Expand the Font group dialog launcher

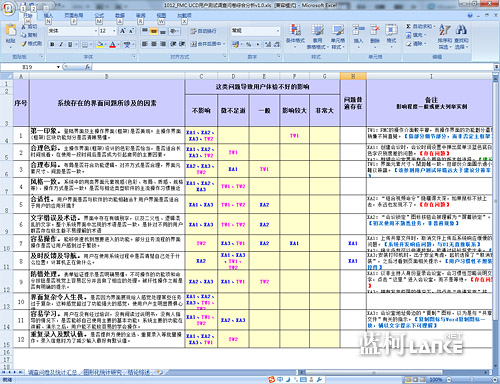[x=134, y=56]
